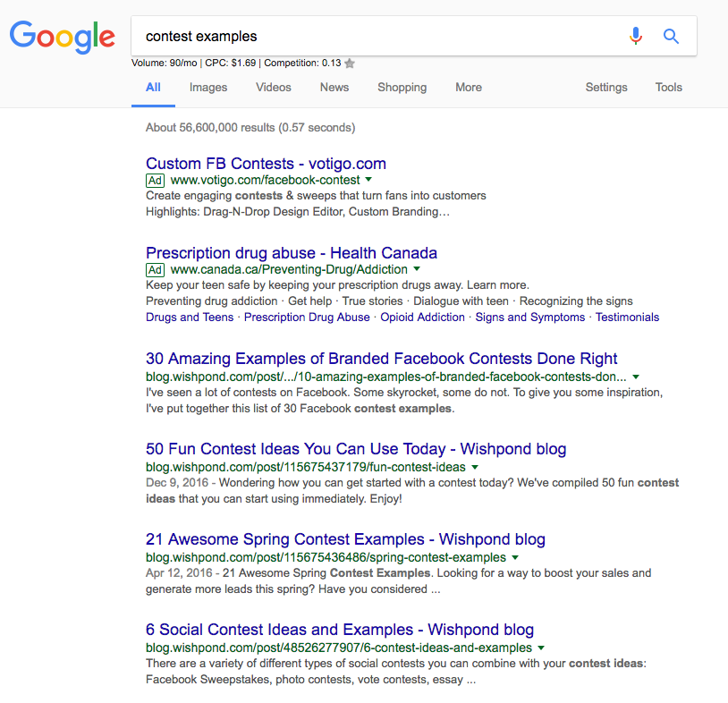Click the www.canada.ca/Preventing-Drug/Addiction URL
This screenshot has height=703, width=728.
coord(289,269)
